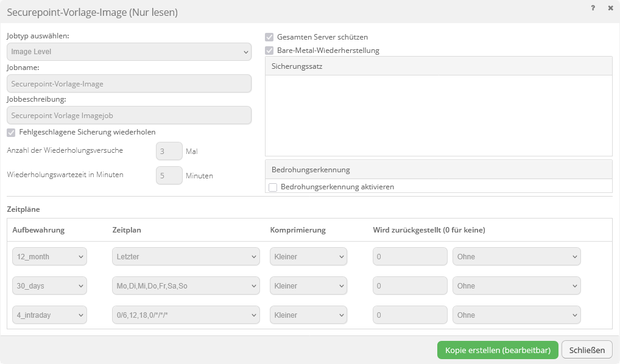Expand the 'Letzter' schedule dropdown
Screen dimensions: 620x364
tap(186, 257)
